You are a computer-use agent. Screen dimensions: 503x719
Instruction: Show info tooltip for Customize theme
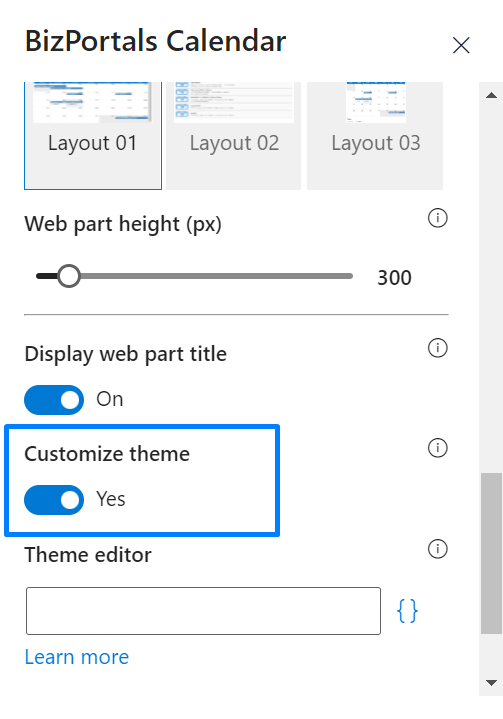437,448
